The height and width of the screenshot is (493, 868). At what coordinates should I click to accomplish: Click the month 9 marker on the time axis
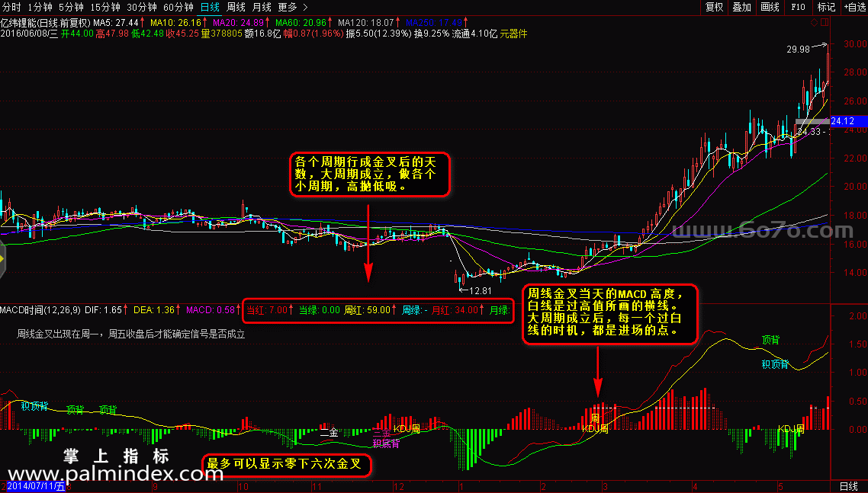(x=155, y=487)
